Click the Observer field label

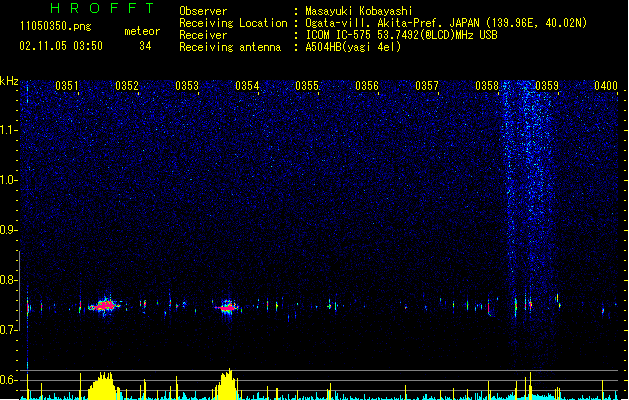(203, 11)
